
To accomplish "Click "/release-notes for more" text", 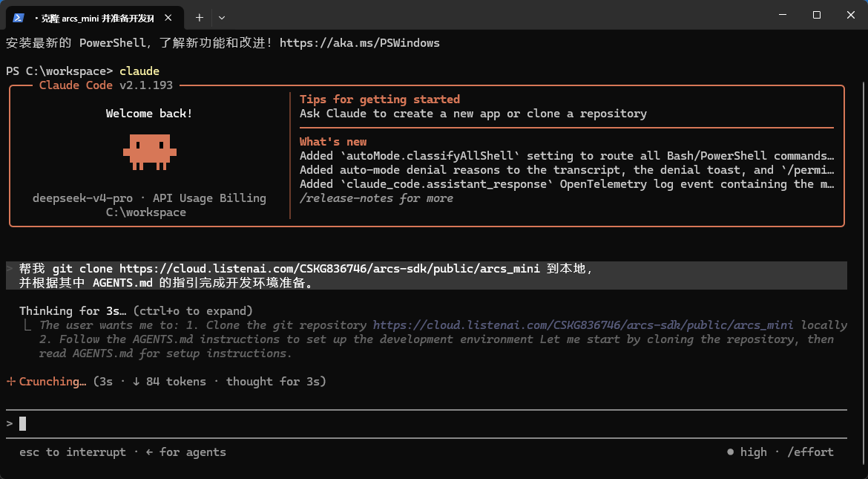I will point(376,198).
